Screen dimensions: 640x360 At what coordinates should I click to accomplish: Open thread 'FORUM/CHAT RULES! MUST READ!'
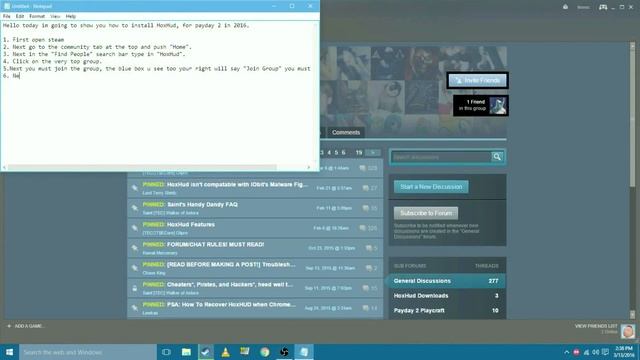215,244
